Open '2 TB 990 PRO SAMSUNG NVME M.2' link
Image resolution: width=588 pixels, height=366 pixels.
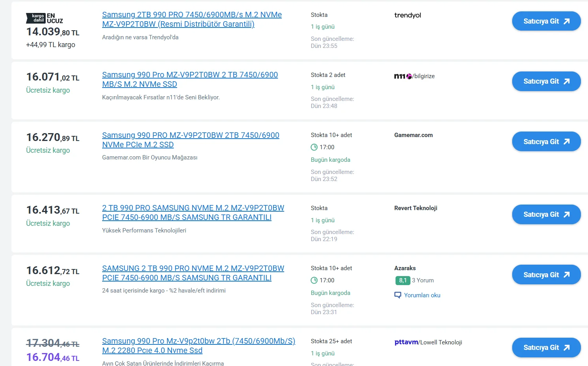[x=193, y=212]
